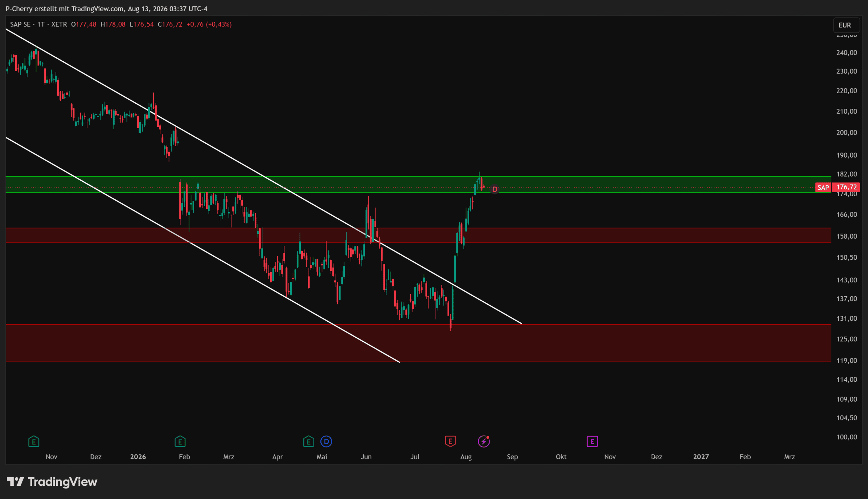
Task: Click the 2027 year label on time axis
Action: (701, 457)
